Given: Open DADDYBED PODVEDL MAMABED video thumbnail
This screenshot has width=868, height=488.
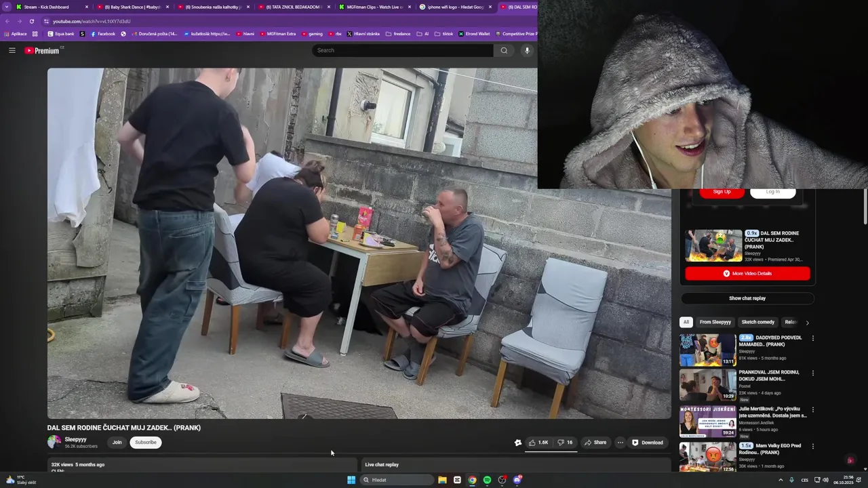Looking at the screenshot, I should tap(708, 350).
